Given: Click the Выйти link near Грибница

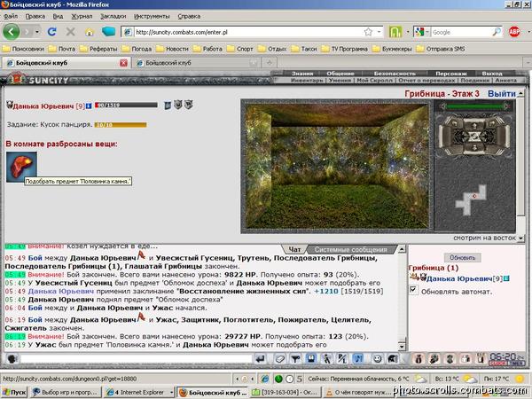Looking at the screenshot, I should click(x=502, y=94).
